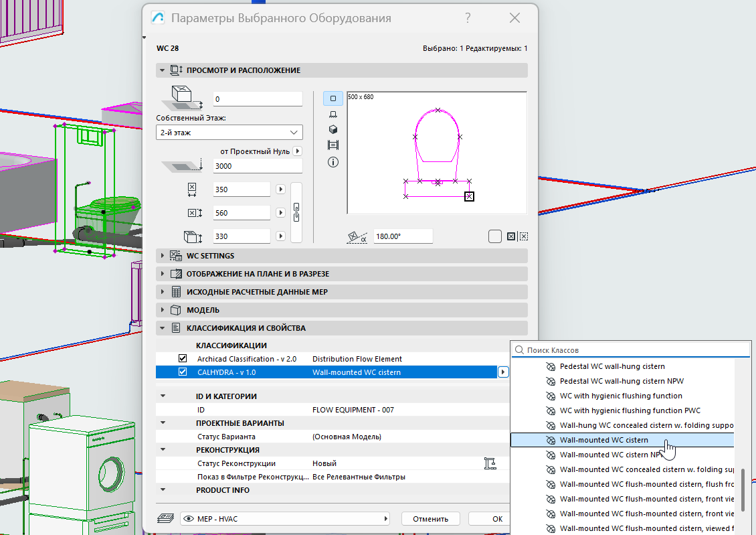Screen dimensions: 756x535
Task: Click the elevation to project zero icon
Action: (x=181, y=165)
